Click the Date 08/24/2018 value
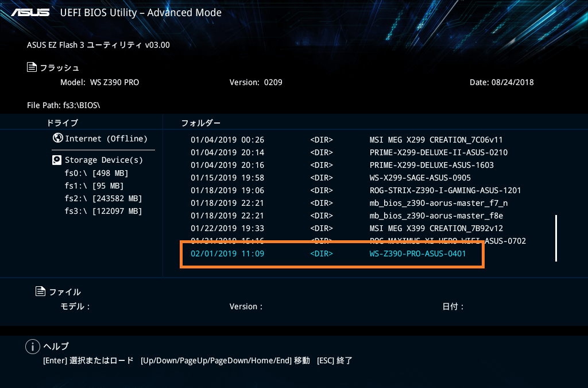 click(x=513, y=83)
